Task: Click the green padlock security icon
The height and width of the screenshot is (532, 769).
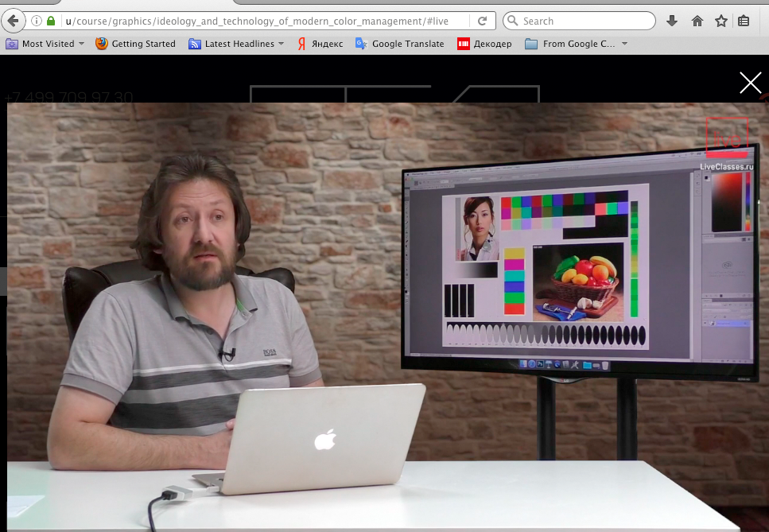Action: tap(51, 21)
